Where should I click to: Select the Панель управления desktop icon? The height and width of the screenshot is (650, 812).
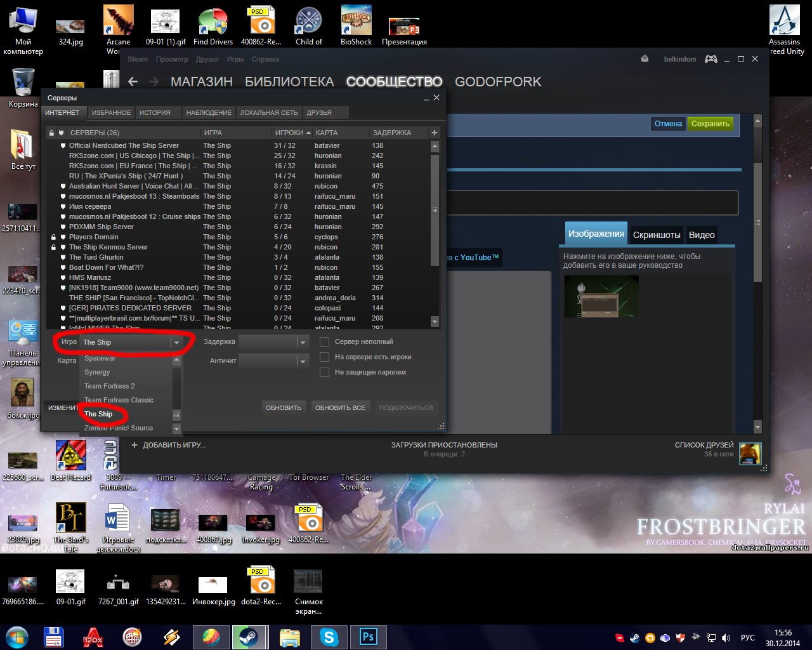[23, 343]
